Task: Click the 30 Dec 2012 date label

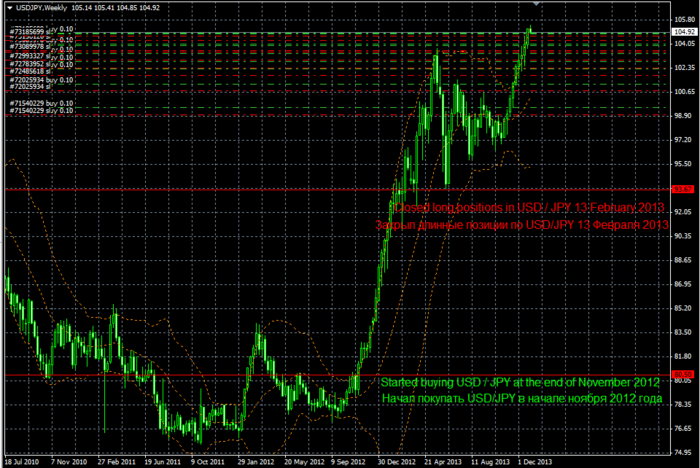Action: tap(397, 462)
